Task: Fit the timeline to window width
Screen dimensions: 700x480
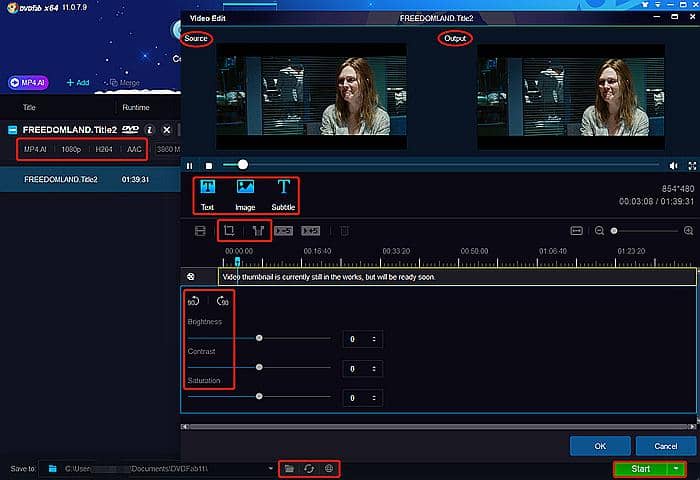Action: (576, 231)
